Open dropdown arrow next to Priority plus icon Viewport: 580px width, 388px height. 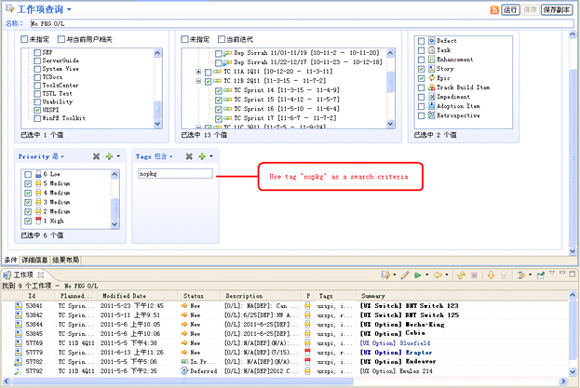(x=118, y=156)
